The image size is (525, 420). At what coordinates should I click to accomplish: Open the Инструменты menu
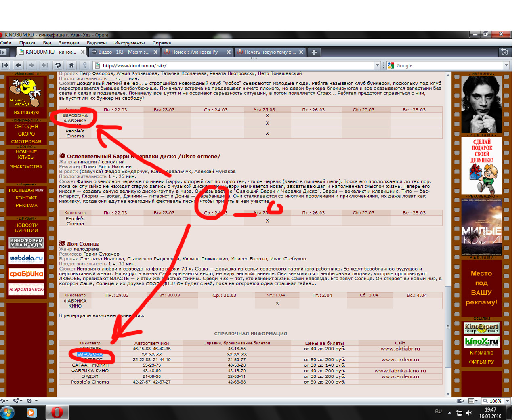(x=129, y=43)
